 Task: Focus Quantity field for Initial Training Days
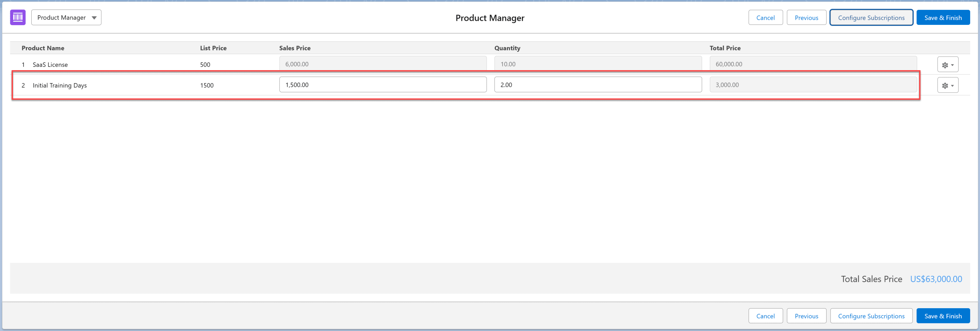pos(598,84)
